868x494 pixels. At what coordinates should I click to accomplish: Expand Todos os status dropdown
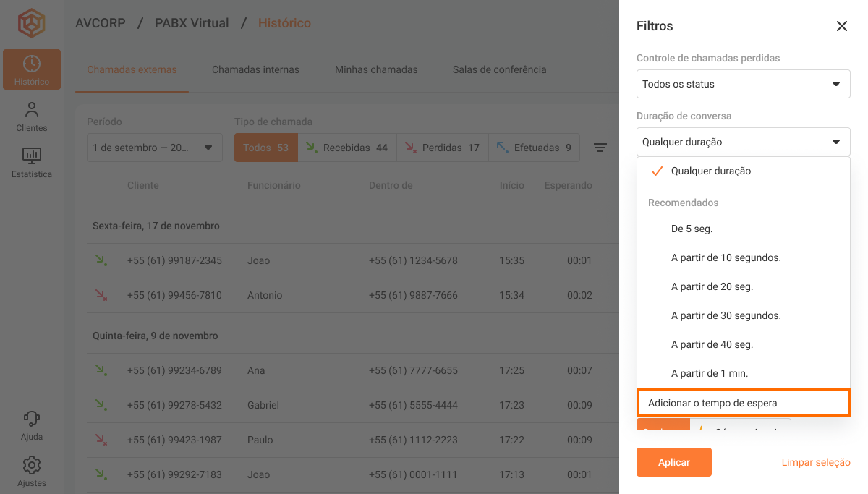(743, 84)
